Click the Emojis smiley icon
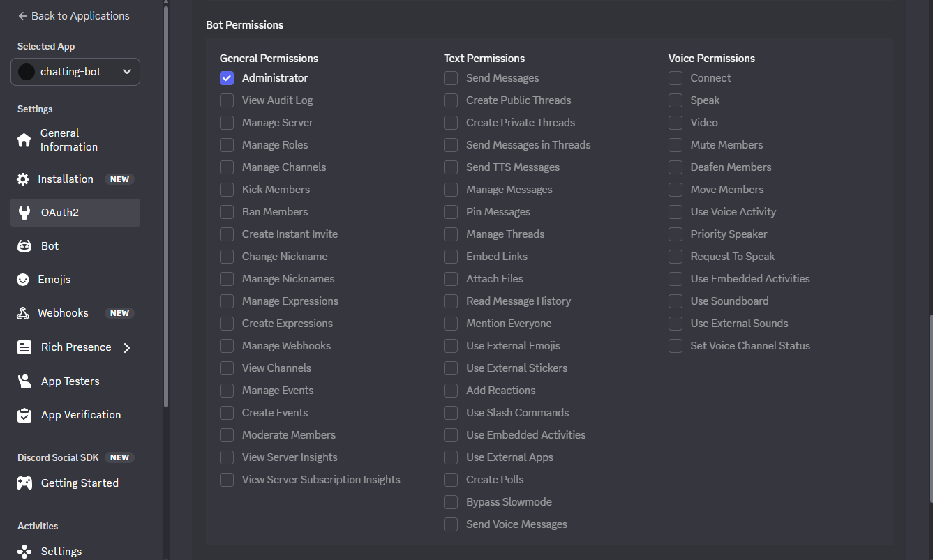This screenshot has width=933, height=560. pyautogui.click(x=24, y=280)
